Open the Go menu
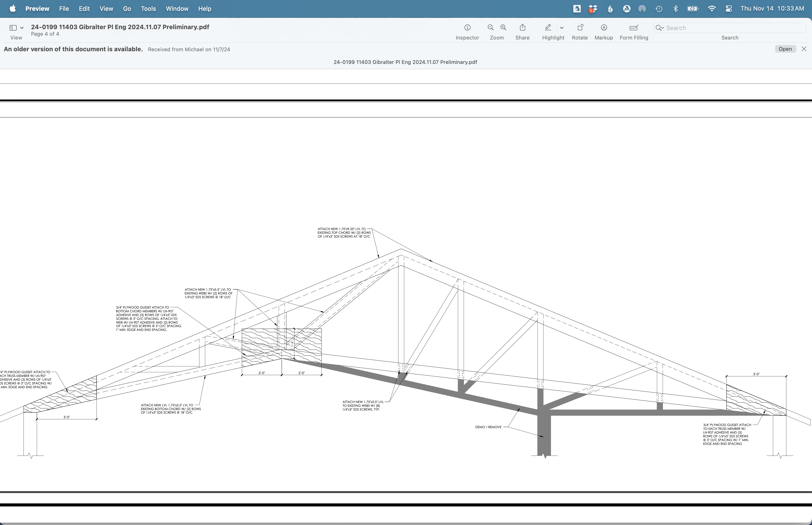812x525 pixels. (x=127, y=9)
